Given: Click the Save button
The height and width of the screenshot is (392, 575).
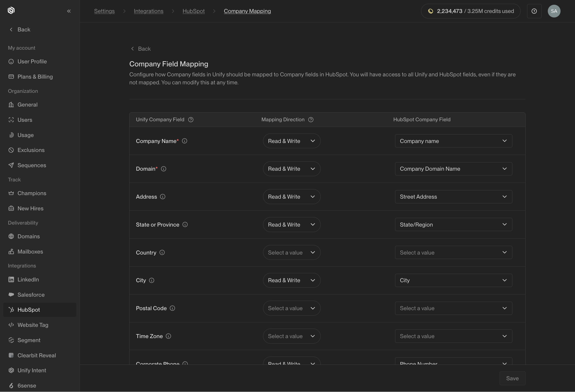Looking at the screenshot, I should coord(512,378).
